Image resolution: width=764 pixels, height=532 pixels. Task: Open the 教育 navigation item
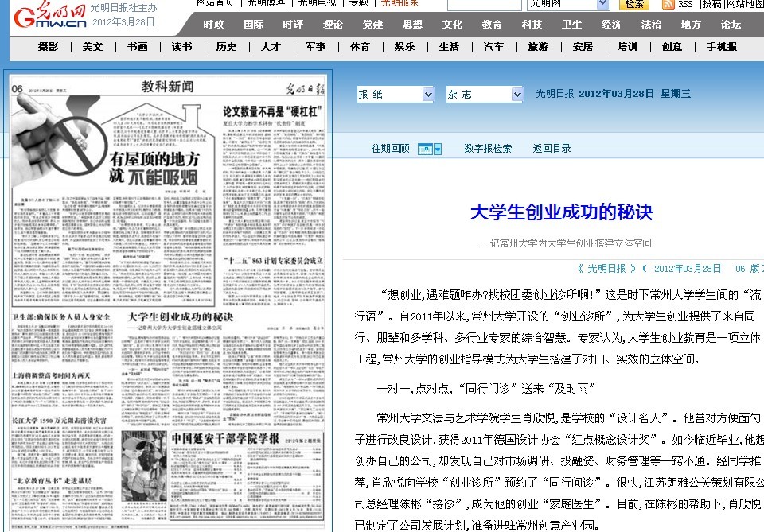point(492,25)
